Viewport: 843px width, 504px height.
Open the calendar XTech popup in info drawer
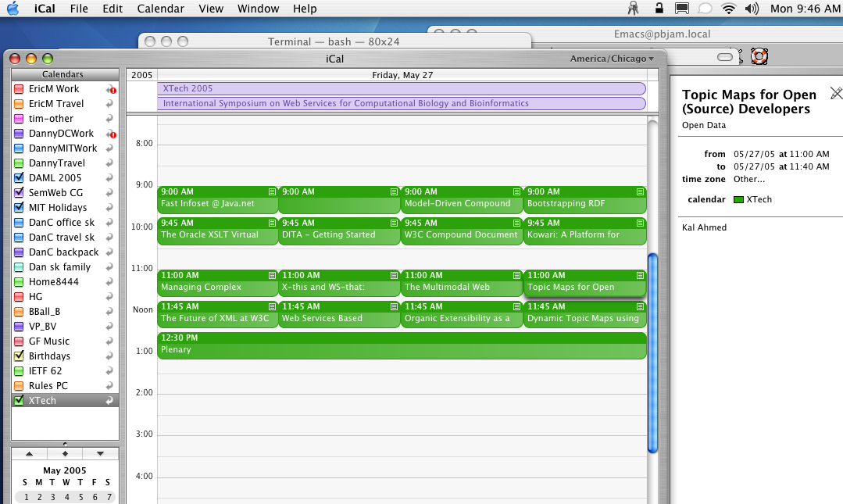coord(752,199)
